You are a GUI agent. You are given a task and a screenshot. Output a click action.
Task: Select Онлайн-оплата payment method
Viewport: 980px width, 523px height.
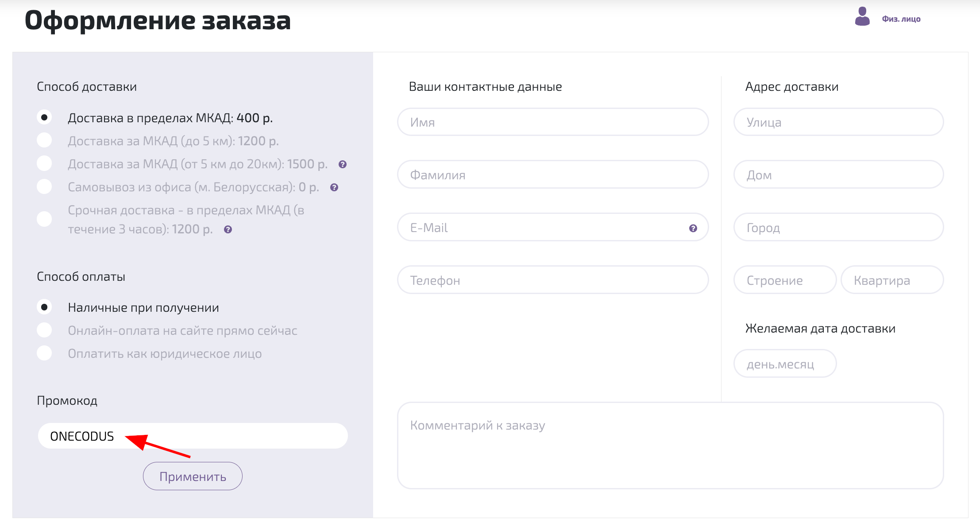(44, 330)
